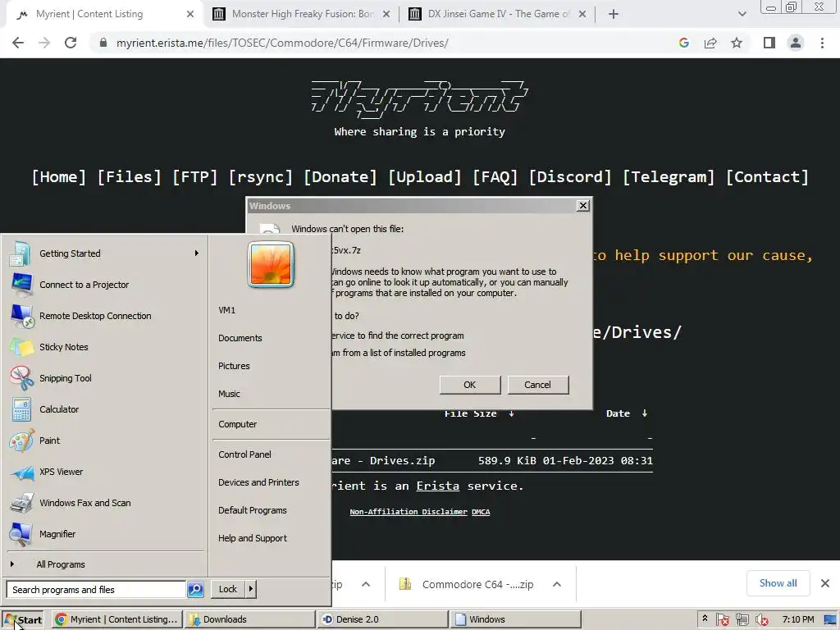Open the Erista link
840x630 pixels.
(438, 486)
